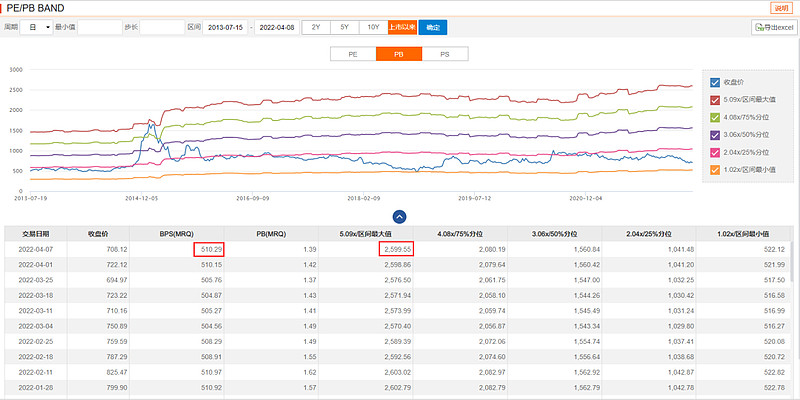The image size is (800, 400).
Task: Click the 导出excel export icon
Action: point(760,27)
